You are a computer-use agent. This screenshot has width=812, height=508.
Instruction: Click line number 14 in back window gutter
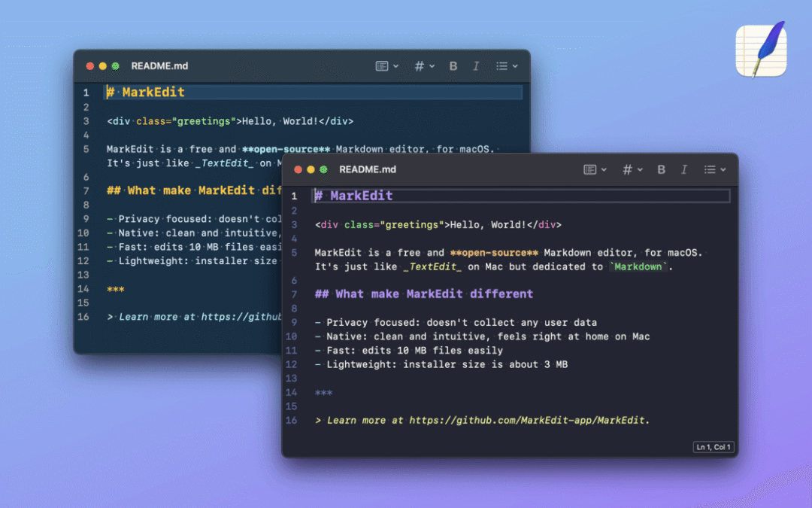[x=83, y=289]
